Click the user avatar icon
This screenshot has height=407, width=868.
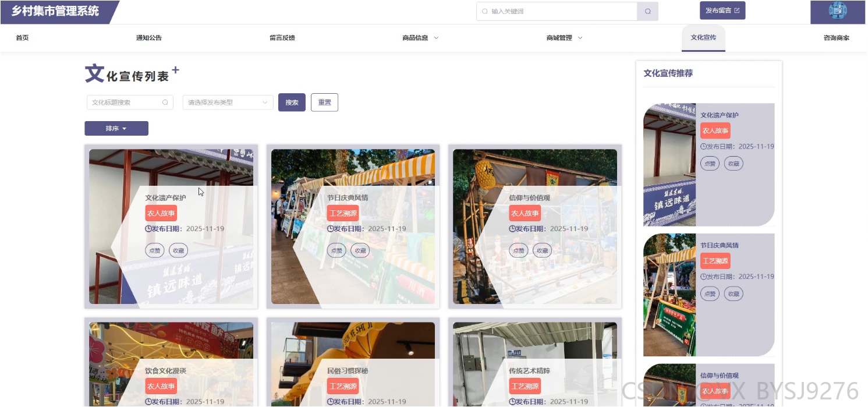[x=838, y=10]
